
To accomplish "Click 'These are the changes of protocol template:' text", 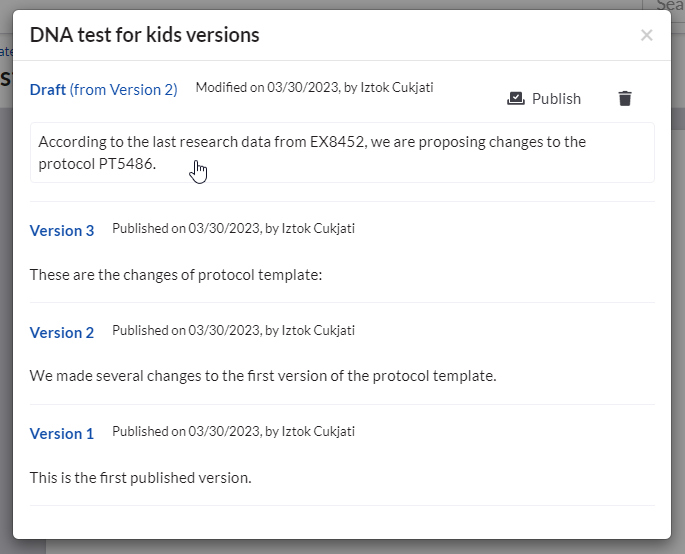I will 176,275.
